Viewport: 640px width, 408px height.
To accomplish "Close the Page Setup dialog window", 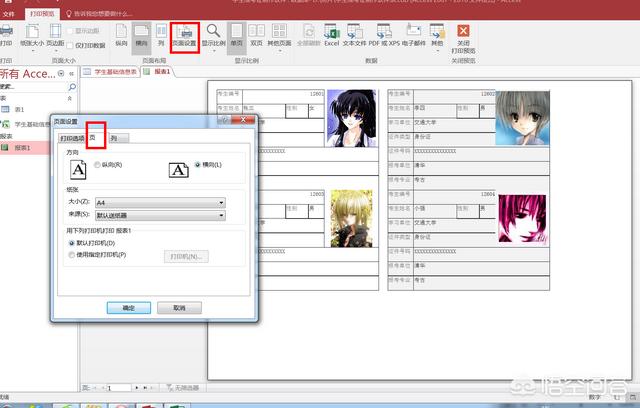I will click(243, 120).
